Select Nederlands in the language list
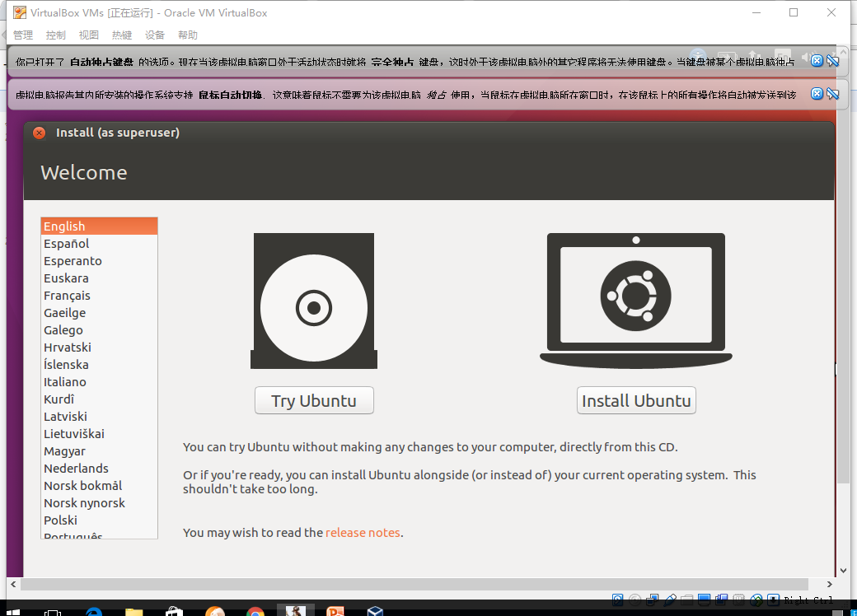857x616 pixels. [99, 469]
